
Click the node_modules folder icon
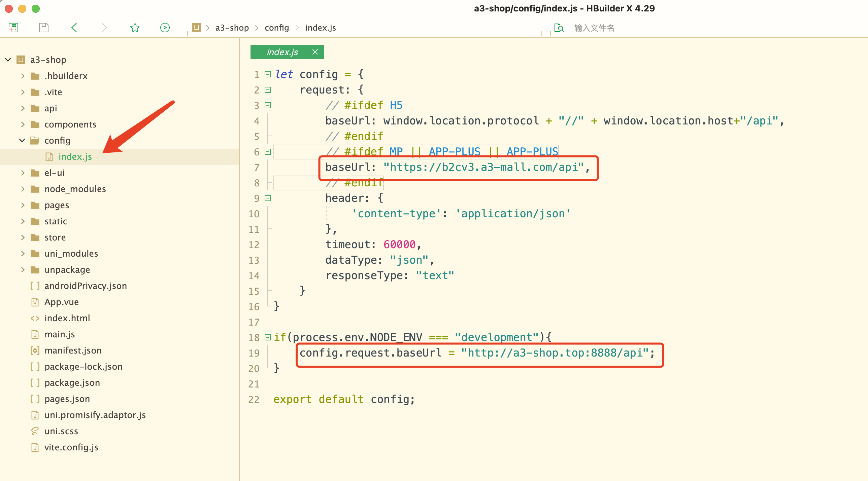[35, 189]
